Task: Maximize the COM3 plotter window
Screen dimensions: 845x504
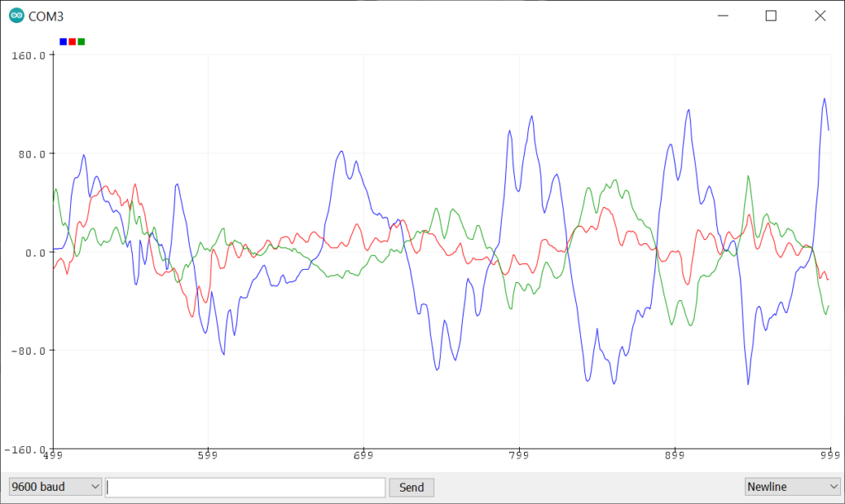Action: [x=772, y=16]
